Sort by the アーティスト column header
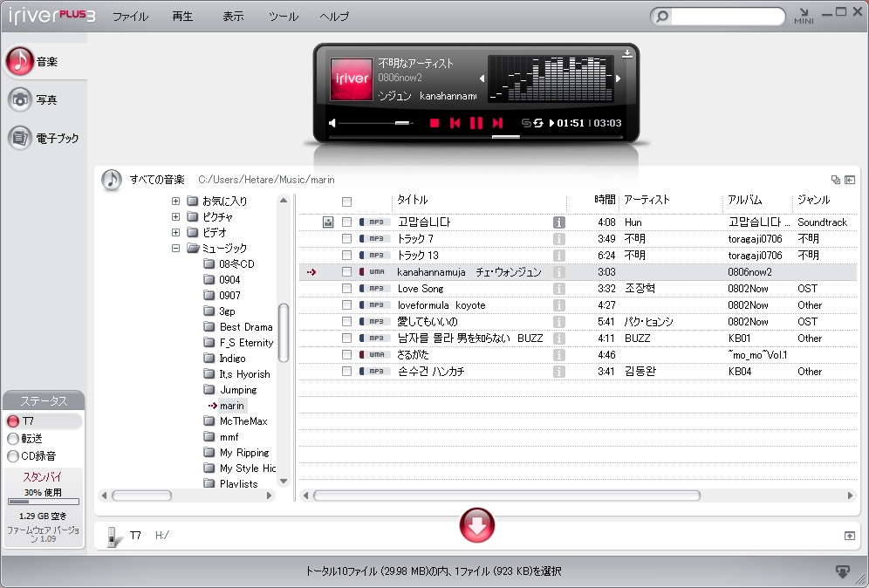Image resolution: width=869 pixels, height=588 pixels. (647, 200)
